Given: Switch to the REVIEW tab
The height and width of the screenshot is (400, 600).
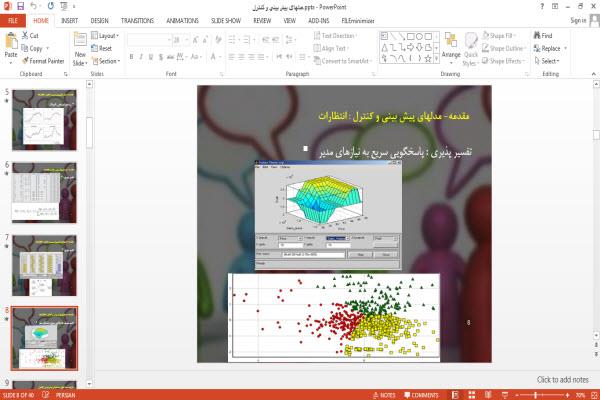Looking at the screenshot, I should click(x=262, y=21).
